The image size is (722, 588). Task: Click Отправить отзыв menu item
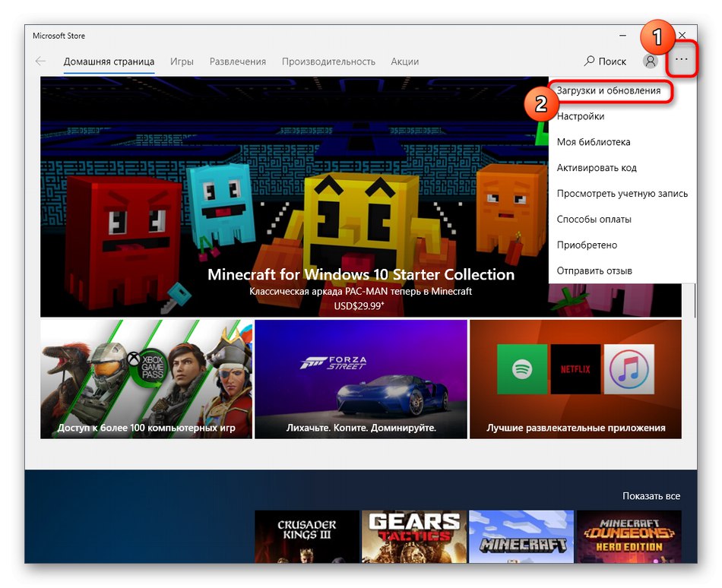click(x=622, y=271)
